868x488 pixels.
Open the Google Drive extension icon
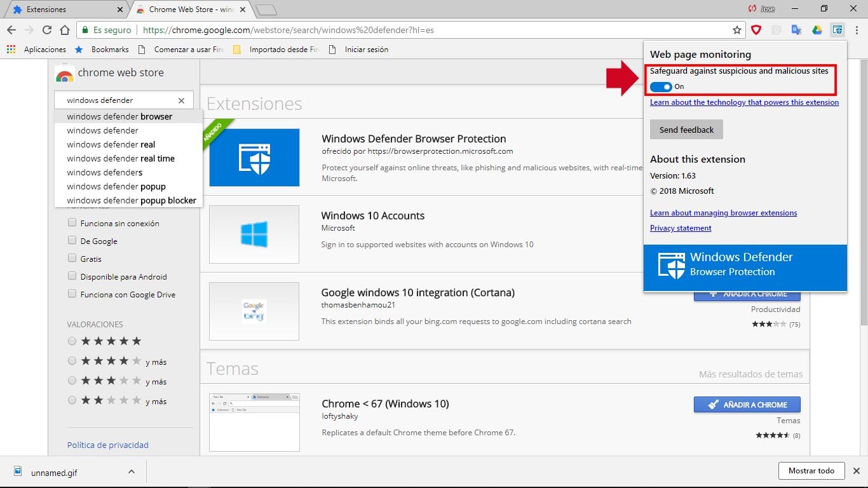(x=817, y=29)
